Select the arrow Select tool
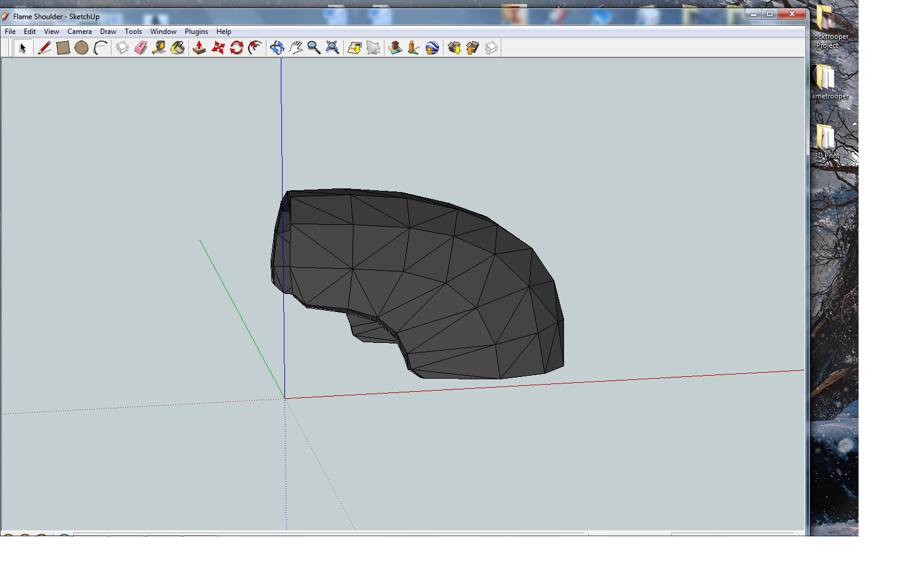Screen dimensions: 917x588 pos(23,48)
